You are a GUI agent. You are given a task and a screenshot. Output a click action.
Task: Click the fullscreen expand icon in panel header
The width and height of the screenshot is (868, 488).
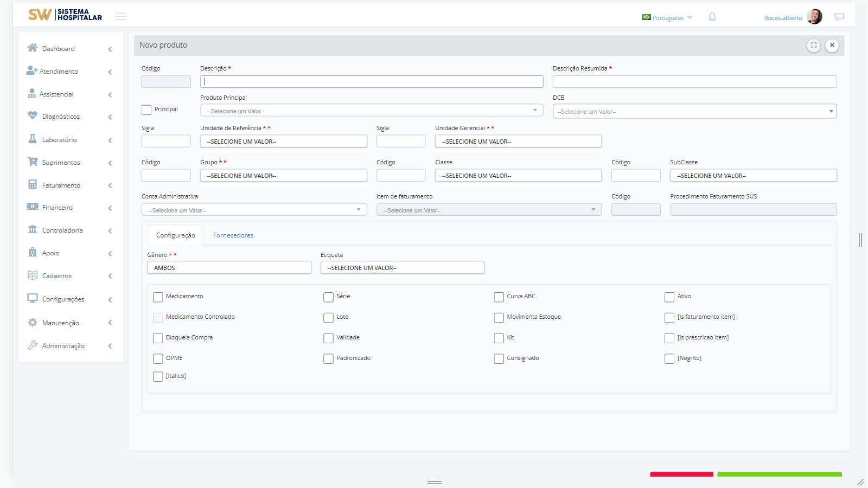(x=813, y=46)
